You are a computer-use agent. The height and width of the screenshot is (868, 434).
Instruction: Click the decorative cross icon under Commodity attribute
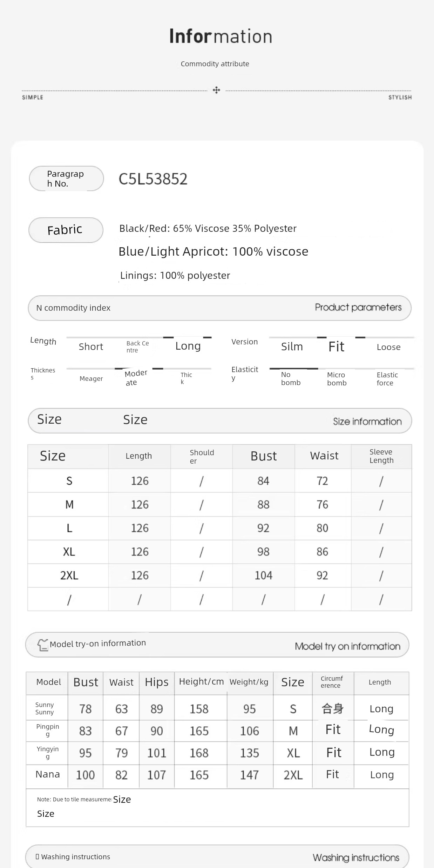coord(216,90)
